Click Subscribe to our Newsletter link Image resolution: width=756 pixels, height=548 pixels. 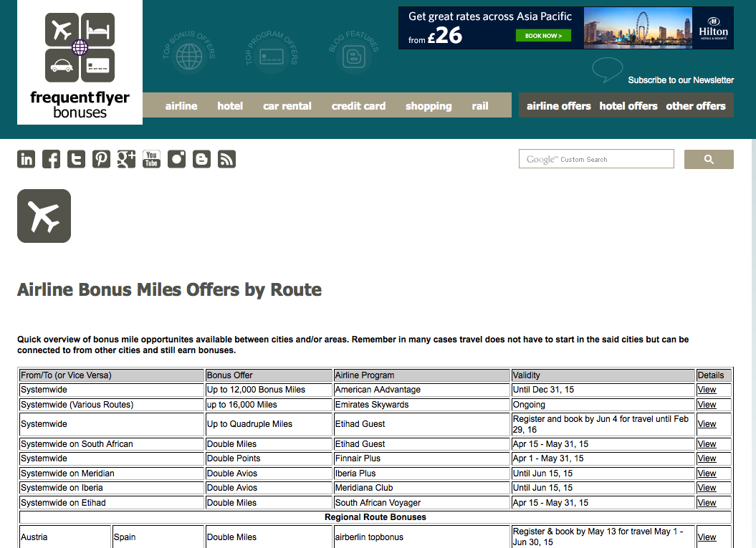coord(681,80)
